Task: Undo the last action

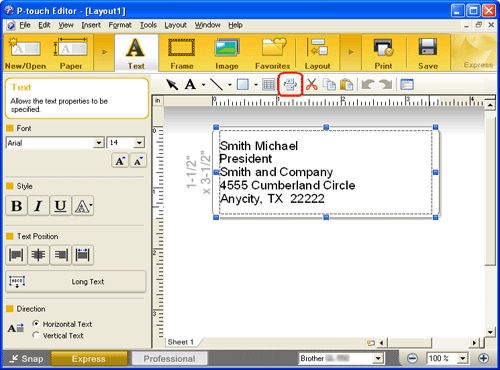Action: (x=368, y=84)
